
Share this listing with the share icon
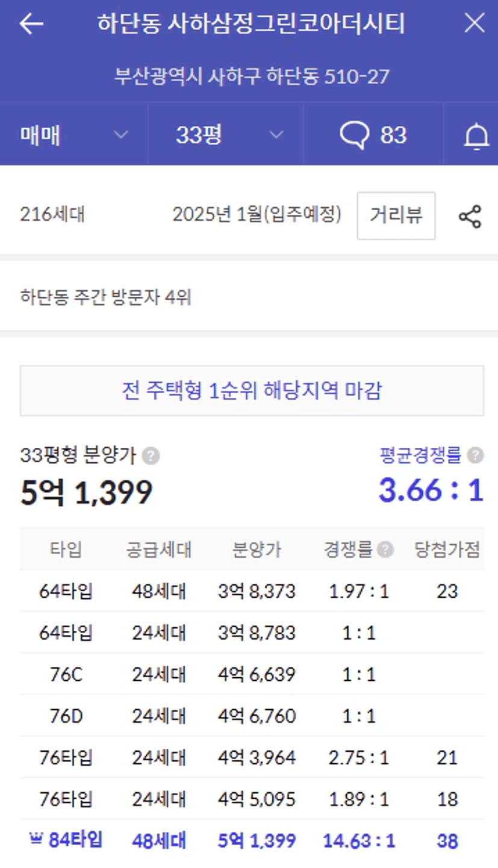click(470, 216)
